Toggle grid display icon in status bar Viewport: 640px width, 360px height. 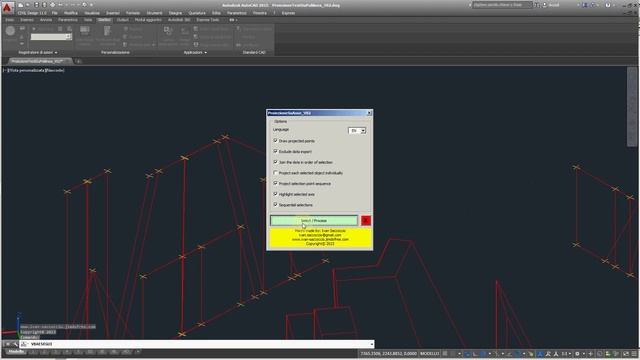pos(446,353)
